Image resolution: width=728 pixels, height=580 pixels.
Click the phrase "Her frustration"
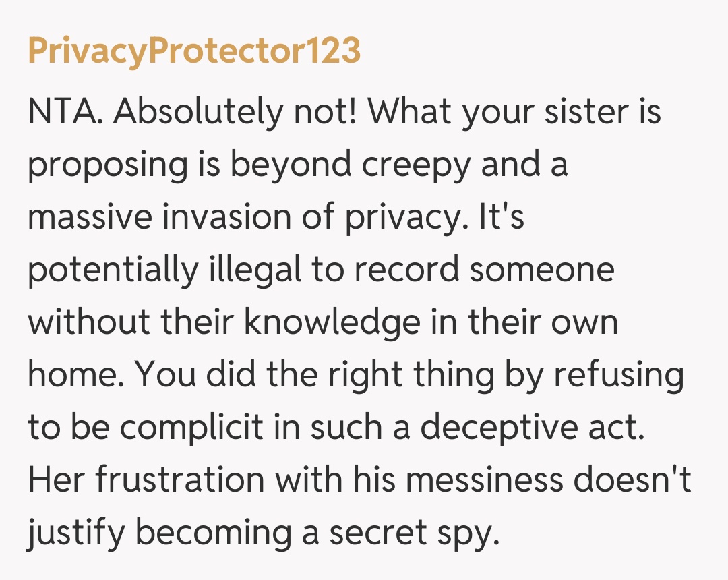148,481
